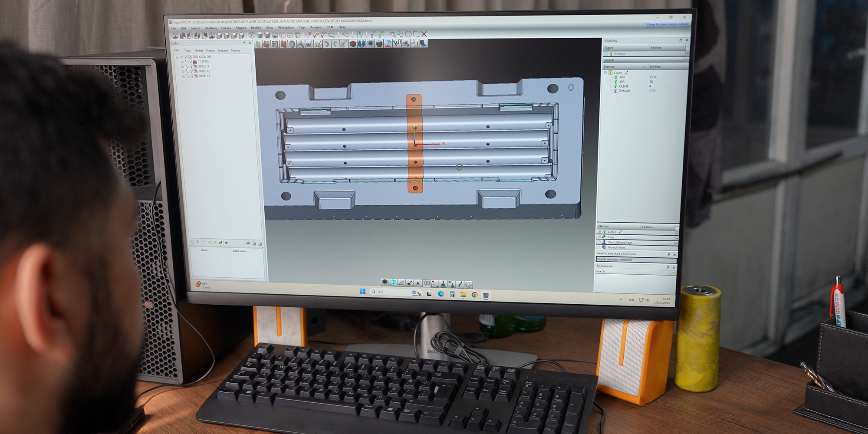Toggle visibility of layer CIZGI
Image resolution: width=868 pixels, height=434 pixels.
(615, 86)
